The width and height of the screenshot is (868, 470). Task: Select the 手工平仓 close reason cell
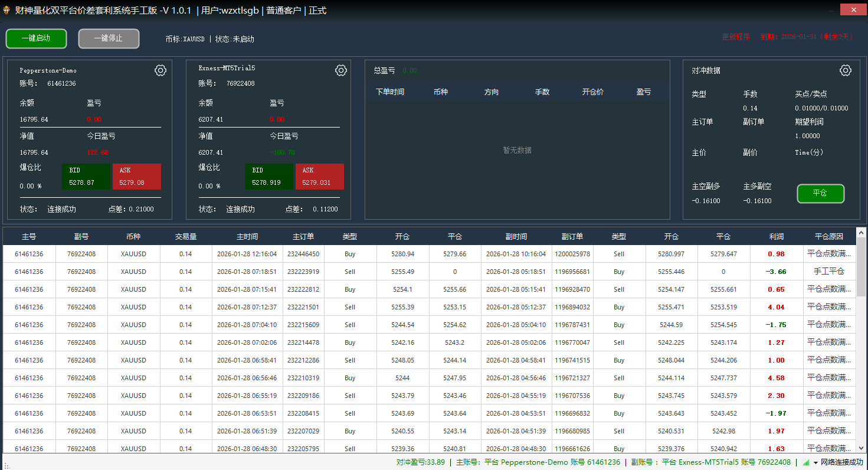click(830, 271)
